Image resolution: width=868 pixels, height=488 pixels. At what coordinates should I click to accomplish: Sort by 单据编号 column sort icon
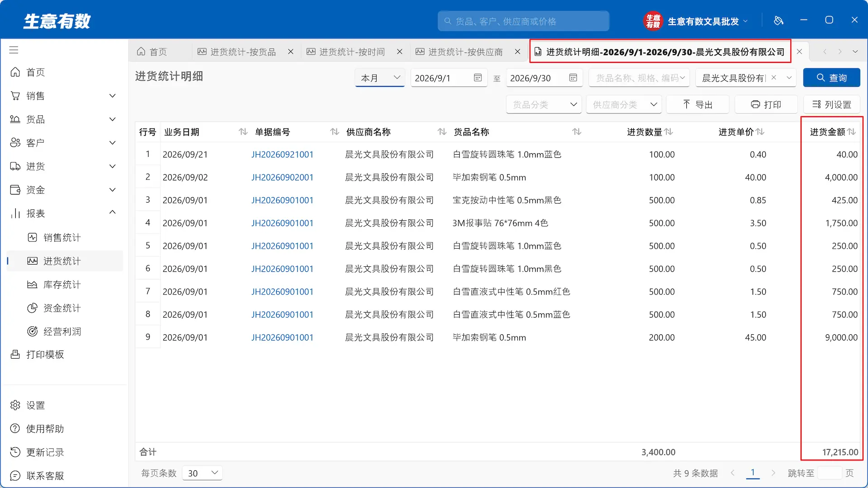[335, 132]
